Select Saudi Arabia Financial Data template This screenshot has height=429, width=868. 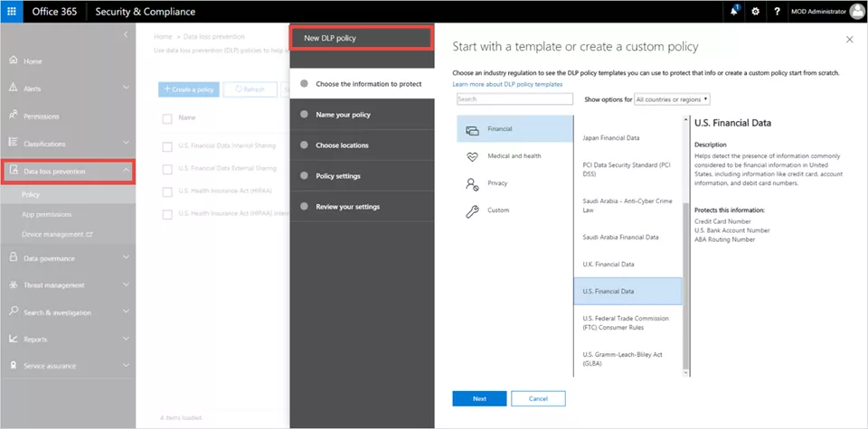tap(627, 238)
